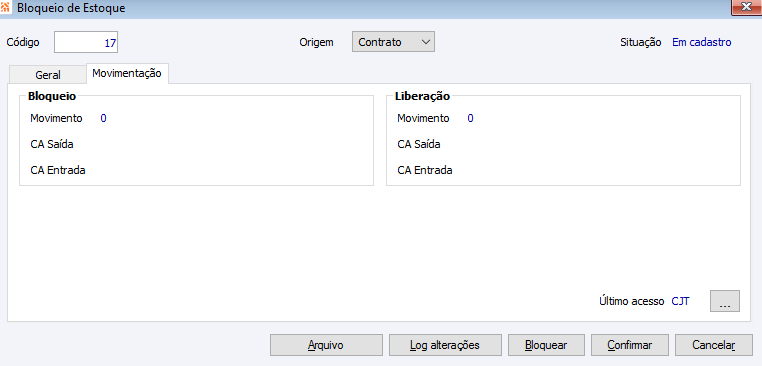Click the Origem label
The image size is (762, 366).
tap(316, 42)
